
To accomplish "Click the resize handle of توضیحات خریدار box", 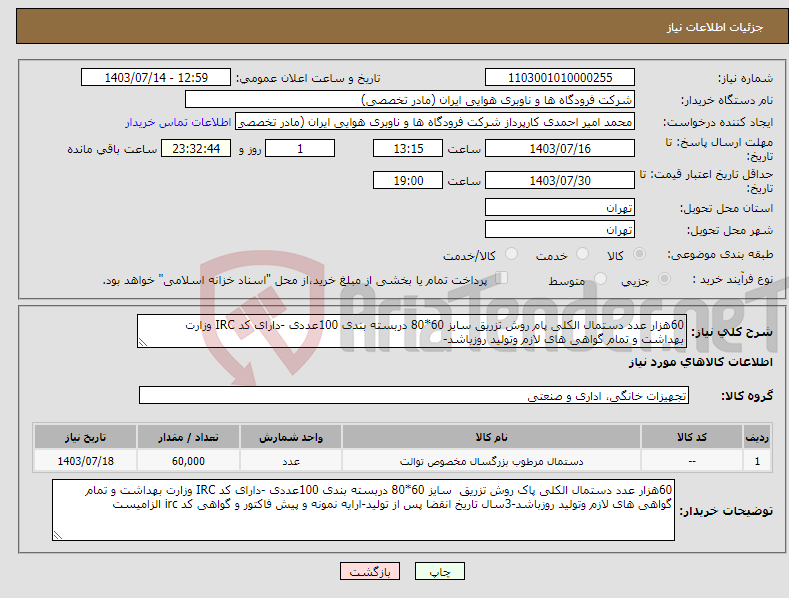I will [58, 535].
